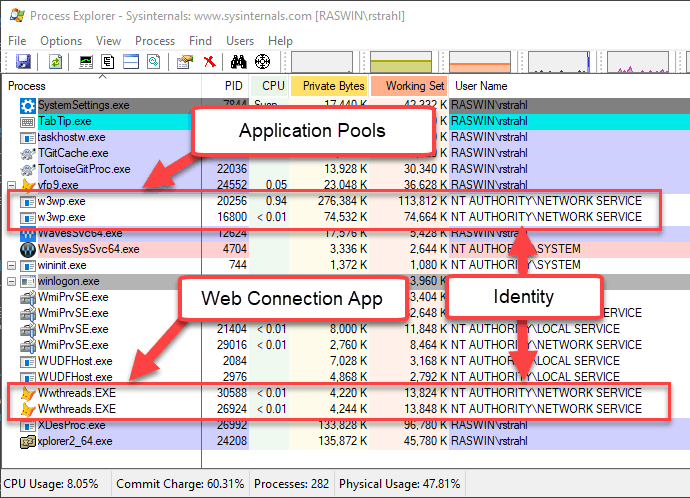Click the Save floppy disk icon
The width and height of the screenshot is (690, 498).
tap(23, 62)
